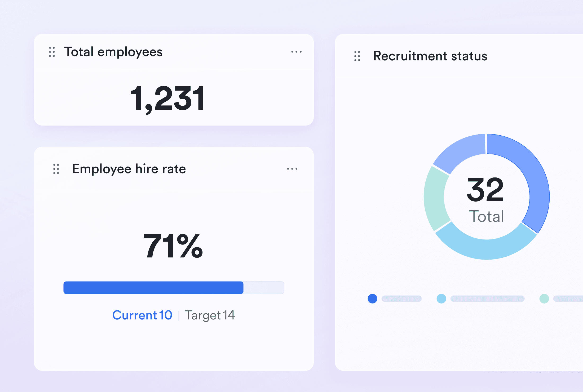Open Employee hire rate three-dot menu
583x392 pixels.
tap(292, 169)
